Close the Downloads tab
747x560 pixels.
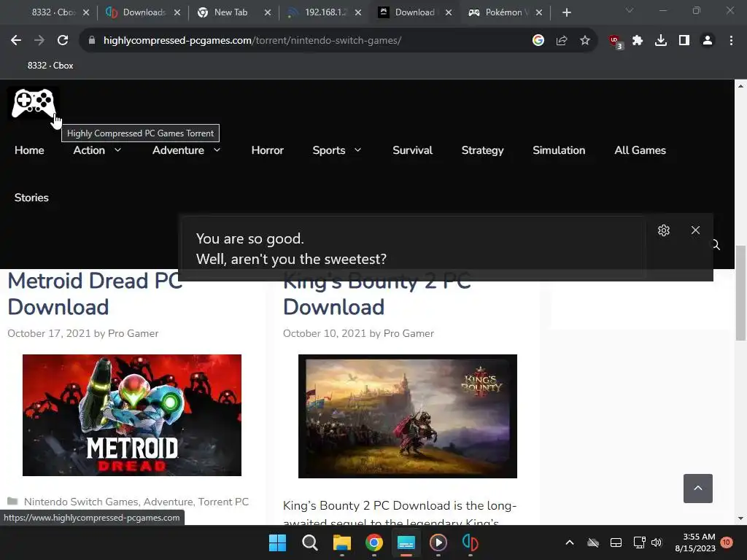[x=177, y=13]
